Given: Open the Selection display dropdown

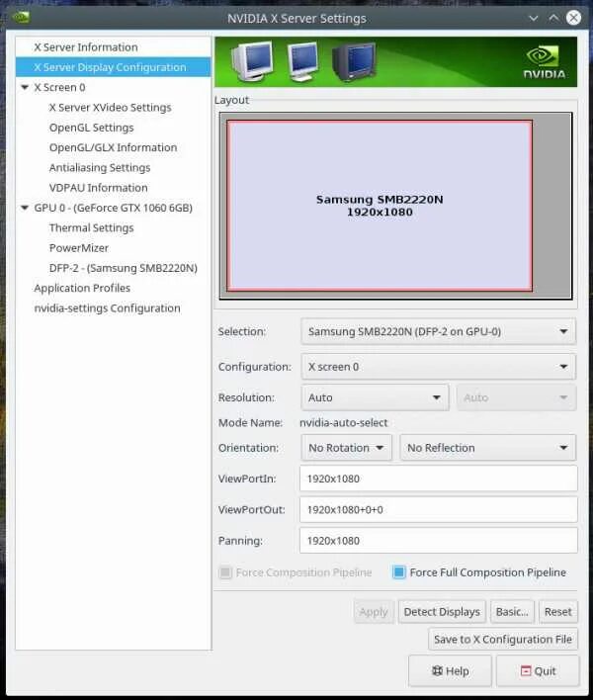Looking at the screenshot, I should [438, 331].
